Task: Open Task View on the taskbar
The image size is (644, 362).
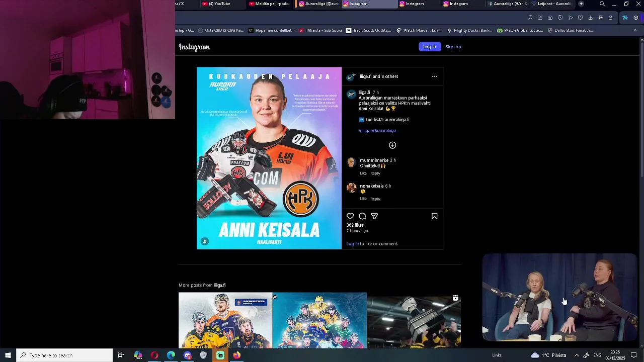Action: point(121,355)
